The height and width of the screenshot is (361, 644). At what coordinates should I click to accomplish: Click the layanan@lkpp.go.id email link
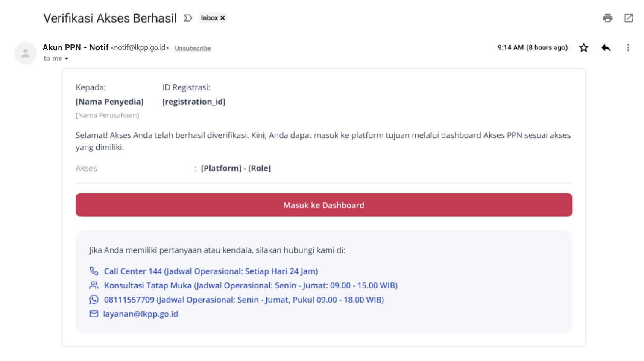pyautogui.click(x=141, y=314)
